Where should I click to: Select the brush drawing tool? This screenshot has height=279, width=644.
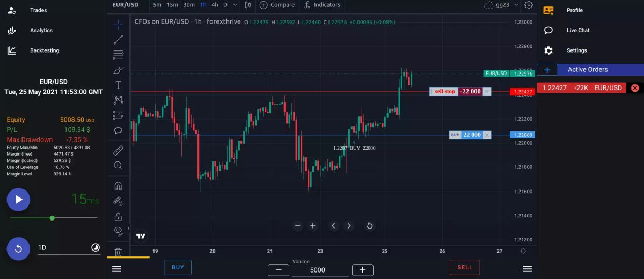118,70
